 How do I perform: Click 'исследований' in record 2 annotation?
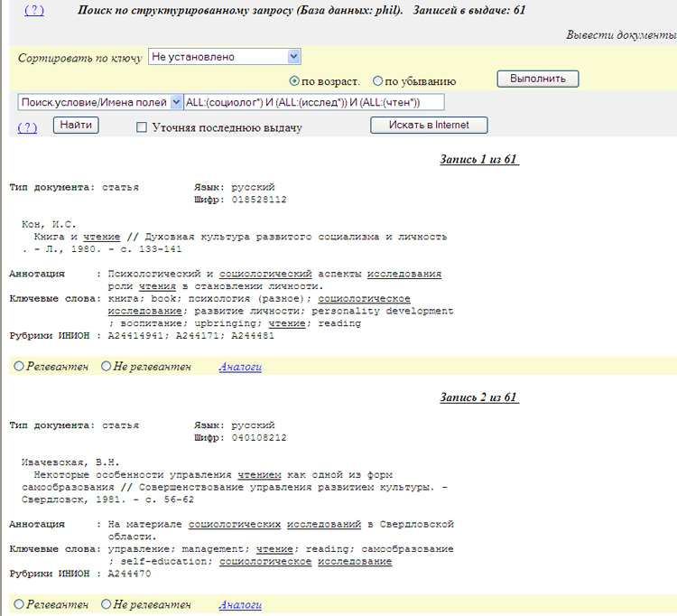point(324,525)
